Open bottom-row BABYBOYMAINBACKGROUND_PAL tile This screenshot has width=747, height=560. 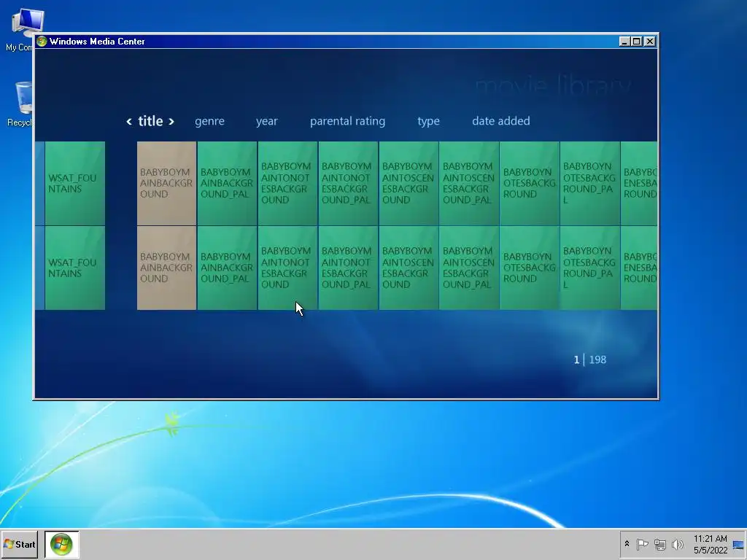point(228,268)
